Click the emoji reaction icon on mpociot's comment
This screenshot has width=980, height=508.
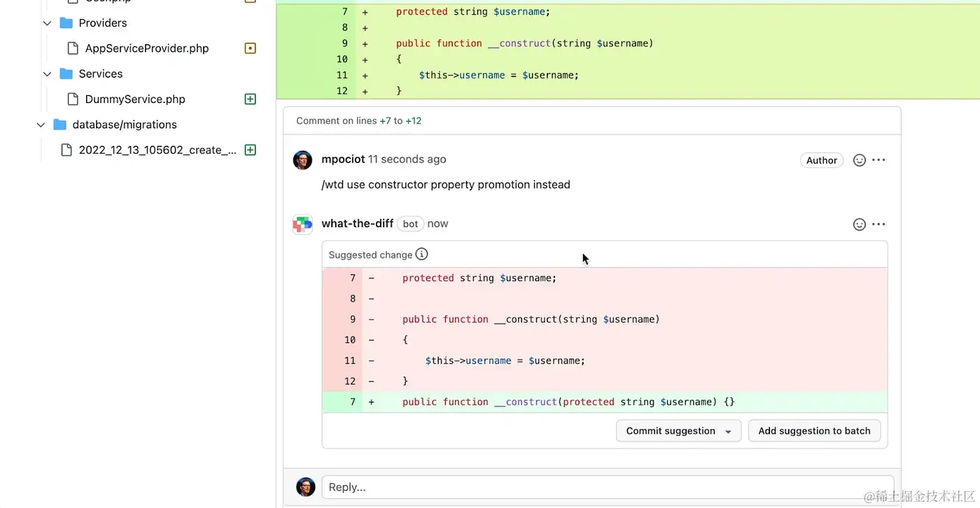tap(860, 160)
